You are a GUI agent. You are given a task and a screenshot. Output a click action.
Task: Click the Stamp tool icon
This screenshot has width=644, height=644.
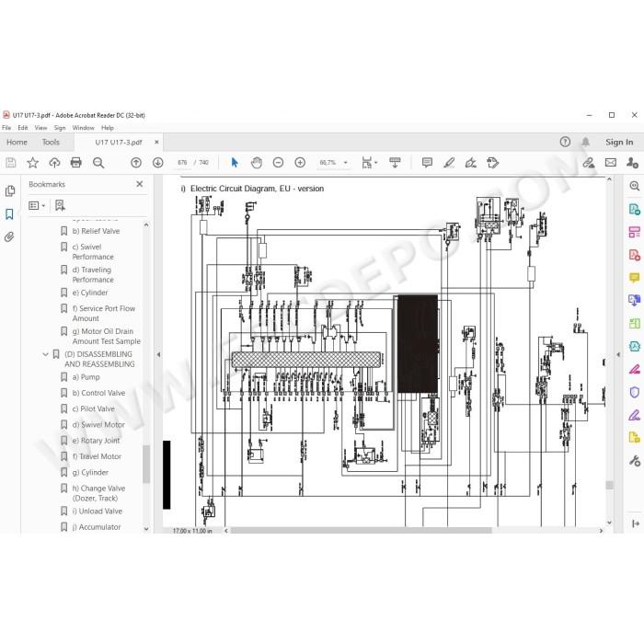click(492, 163)
